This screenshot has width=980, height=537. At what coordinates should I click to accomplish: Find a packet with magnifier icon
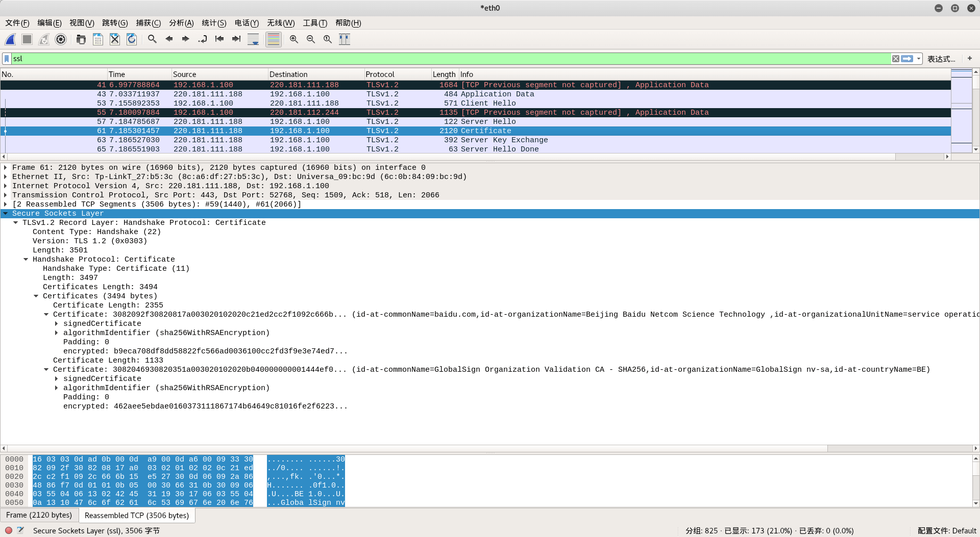(152, 39)
